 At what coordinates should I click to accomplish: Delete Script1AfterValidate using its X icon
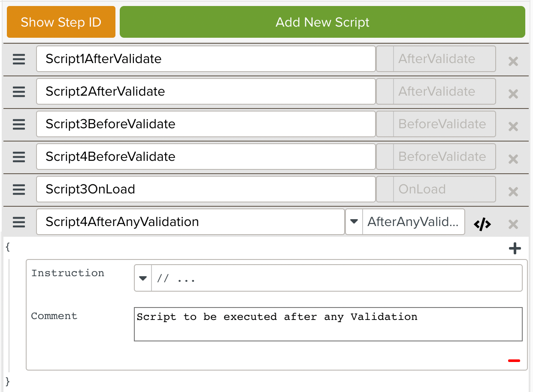pos(513,61)
